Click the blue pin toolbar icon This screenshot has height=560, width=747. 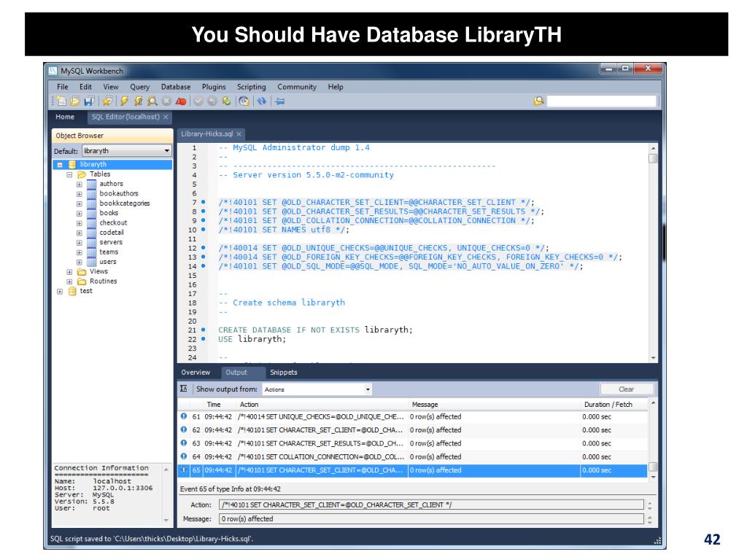[x=279, y=101]
